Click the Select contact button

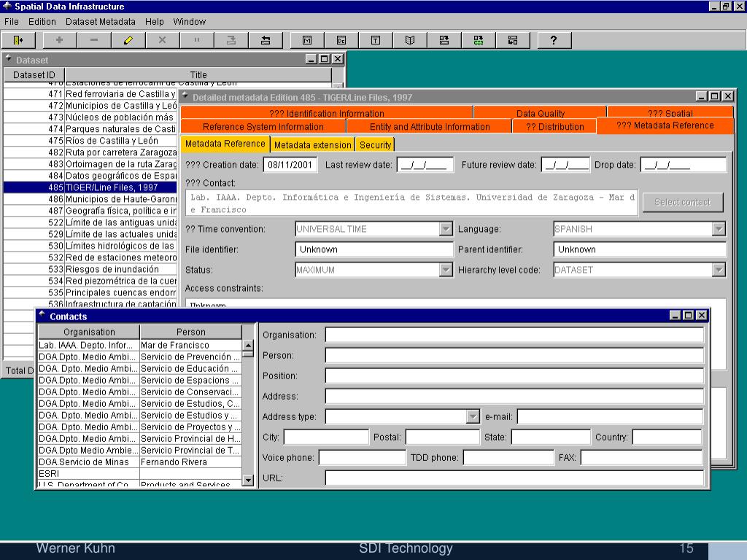tap(682, 202)
